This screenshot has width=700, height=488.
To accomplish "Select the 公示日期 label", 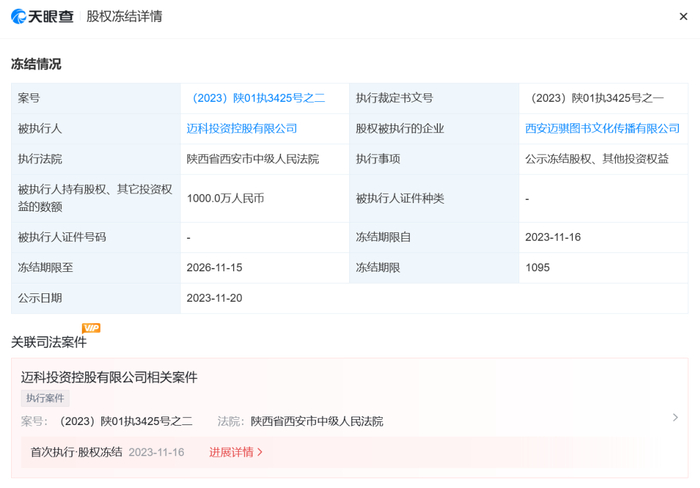I will click(40, 298).
